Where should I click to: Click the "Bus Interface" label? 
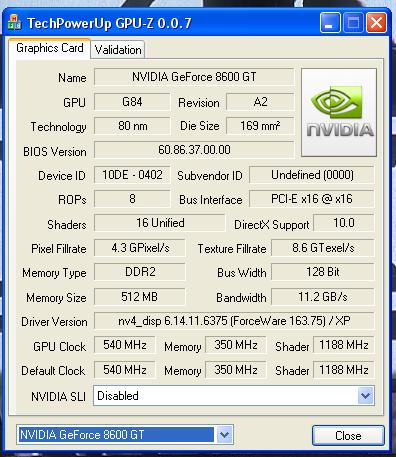[211, 200]
